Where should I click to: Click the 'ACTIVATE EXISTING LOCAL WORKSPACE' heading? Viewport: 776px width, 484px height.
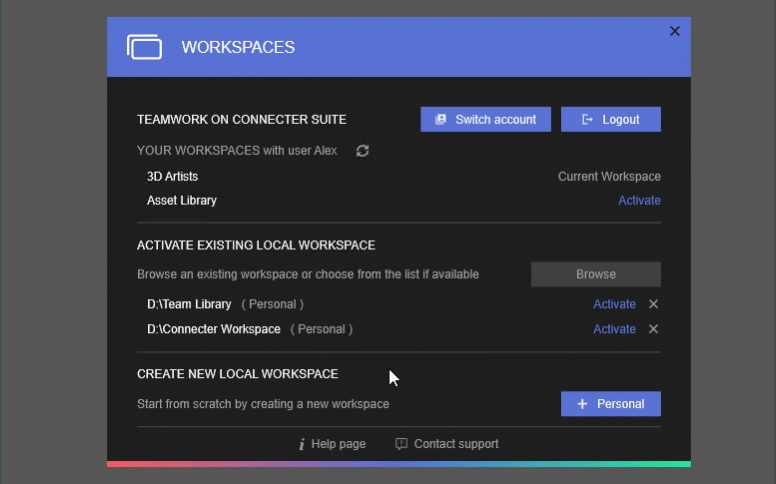(256, 245)
